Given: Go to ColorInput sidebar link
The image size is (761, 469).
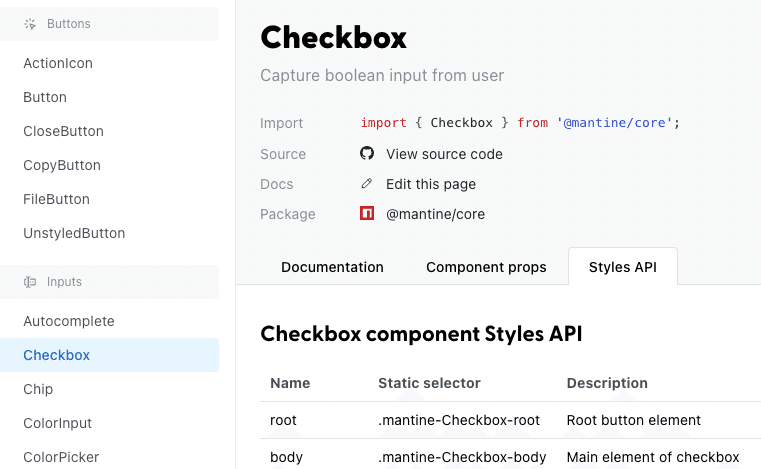Looking at the screenshot, I should click(x=58, y=423).
